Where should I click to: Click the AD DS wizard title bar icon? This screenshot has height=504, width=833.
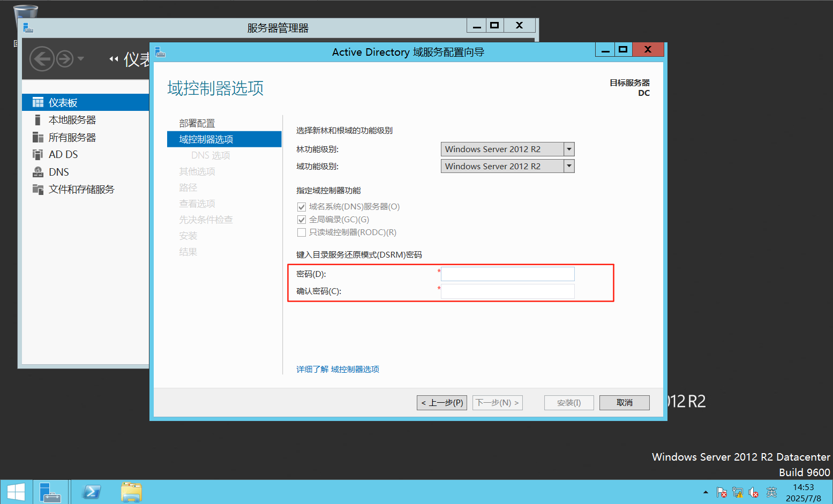pyautogui.click(x=160, y=52)
